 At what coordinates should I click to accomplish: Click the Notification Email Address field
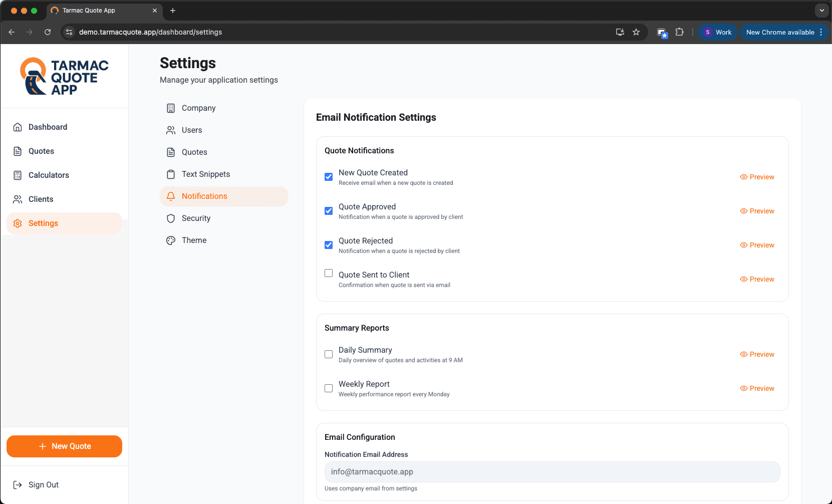(552, 472)
